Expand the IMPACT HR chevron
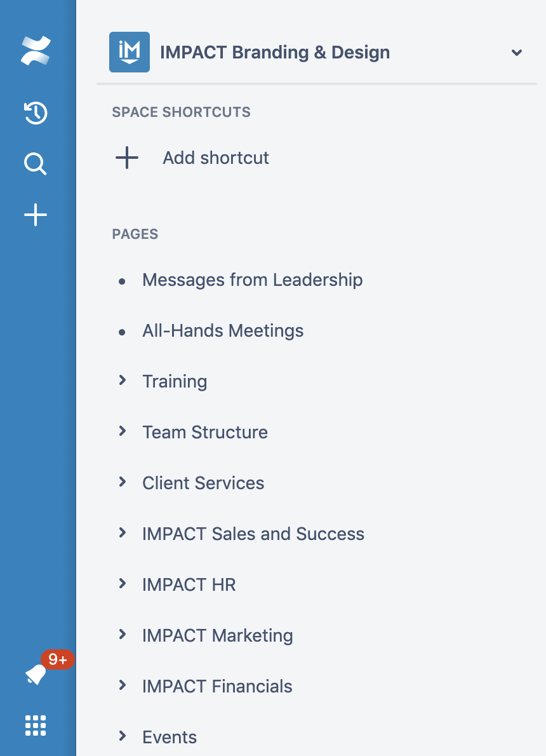Image resolution: width=546 pixels, height=756 pixels. (x=123, y=584)
